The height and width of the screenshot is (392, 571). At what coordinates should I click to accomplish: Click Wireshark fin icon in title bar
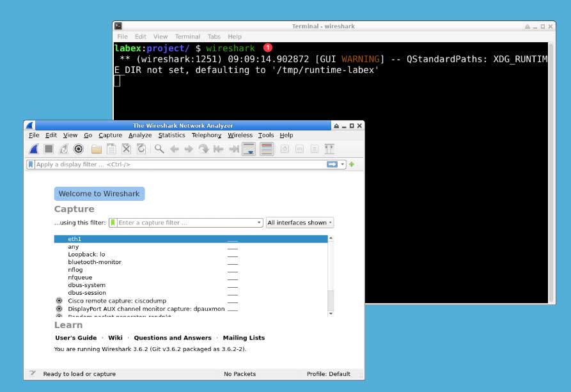pyautogui.click(x=30, y=125)
